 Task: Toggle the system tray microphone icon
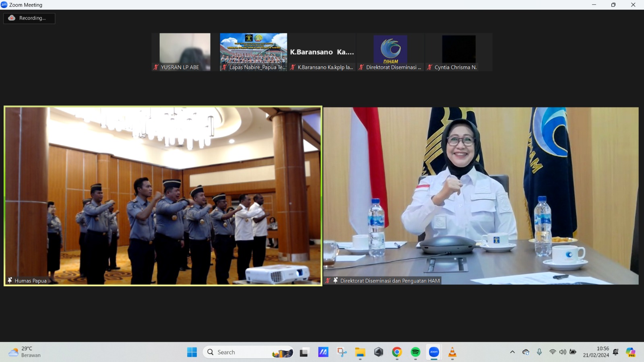(539, 352)
